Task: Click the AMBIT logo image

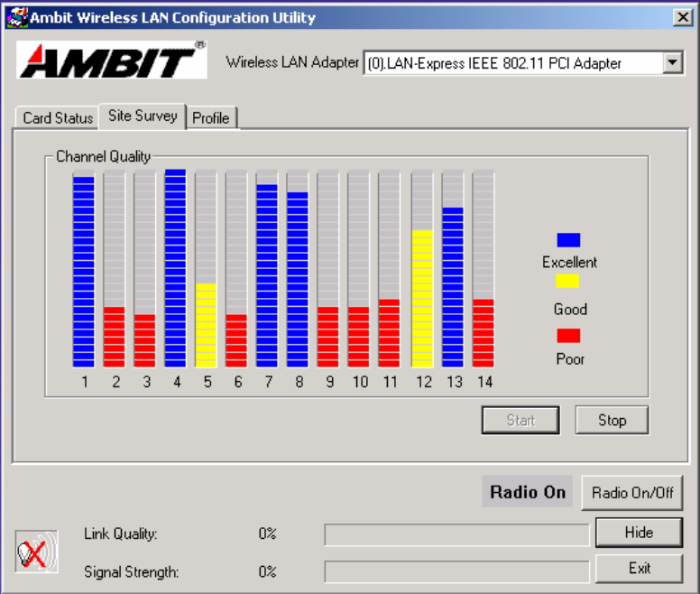Action: point(112,60)
